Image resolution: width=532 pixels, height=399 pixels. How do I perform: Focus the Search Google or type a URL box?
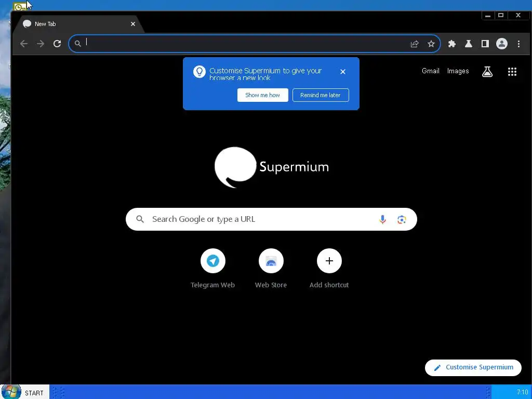271,219
